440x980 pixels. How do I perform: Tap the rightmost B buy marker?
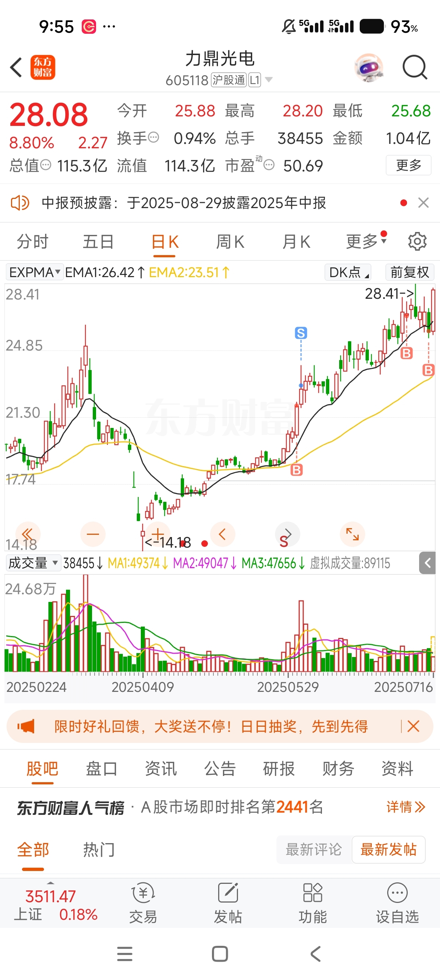point(428,370)
